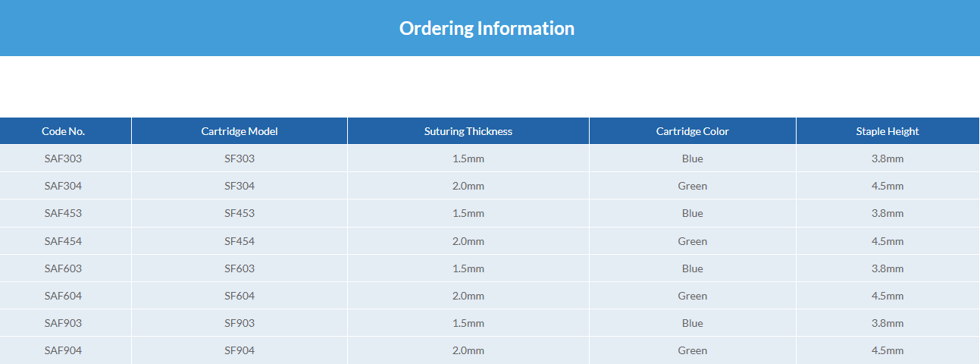Image resolution: width=980 pixels, height=364 pixels.
Task: Click code number SAF303
Action: pos(64,158)
